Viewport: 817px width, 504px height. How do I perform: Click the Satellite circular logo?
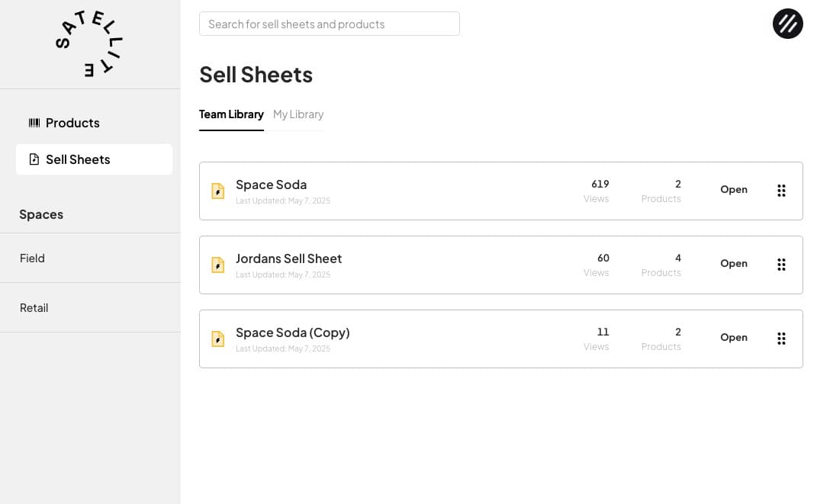[x=89, y=44]
